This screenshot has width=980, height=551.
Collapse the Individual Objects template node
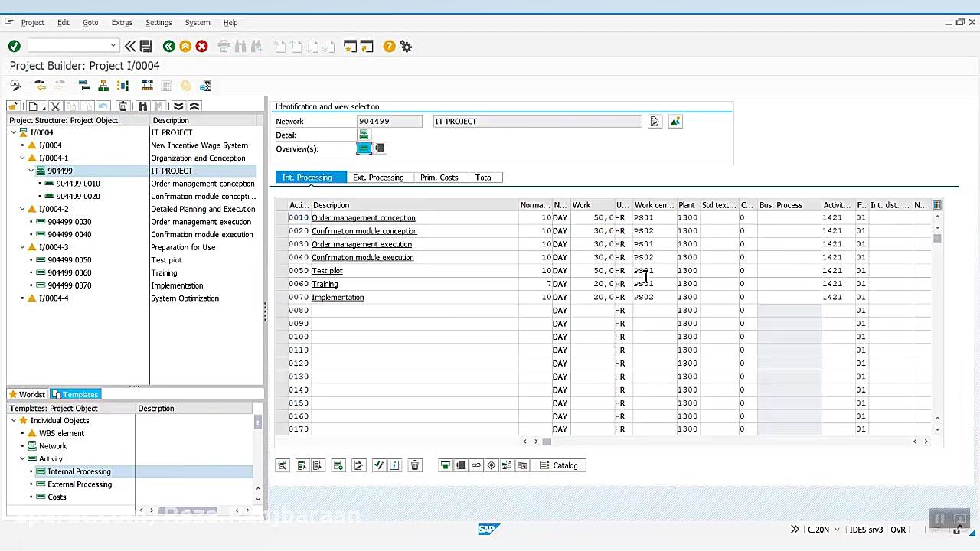pos(14,420)
